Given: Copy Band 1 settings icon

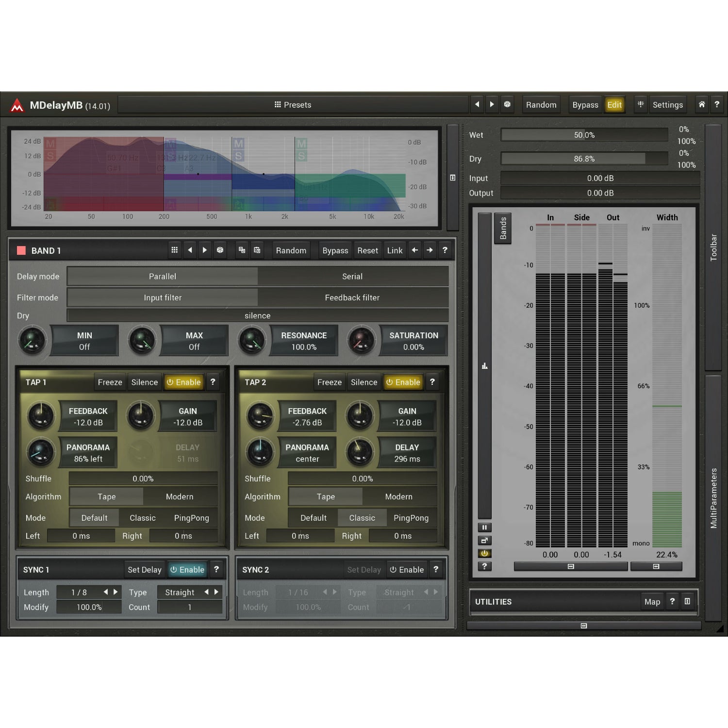Looking at the screenshot, I should [x=242, y=250].
